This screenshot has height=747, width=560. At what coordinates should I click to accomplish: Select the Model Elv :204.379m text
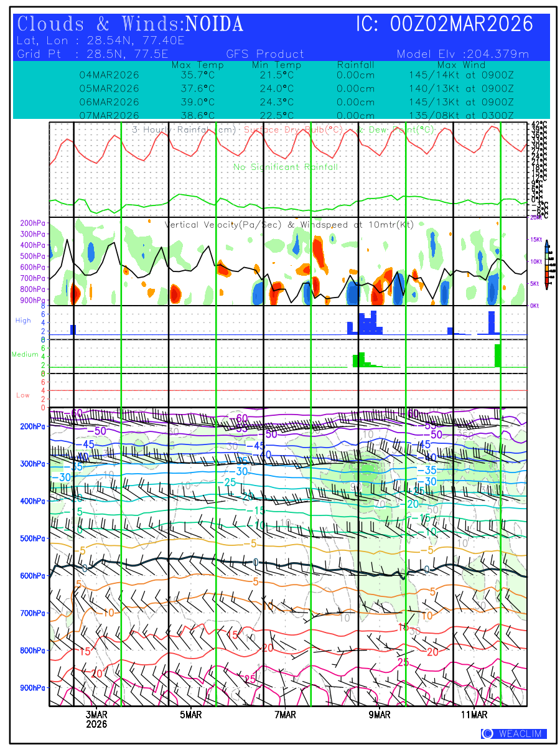(462, 54)
